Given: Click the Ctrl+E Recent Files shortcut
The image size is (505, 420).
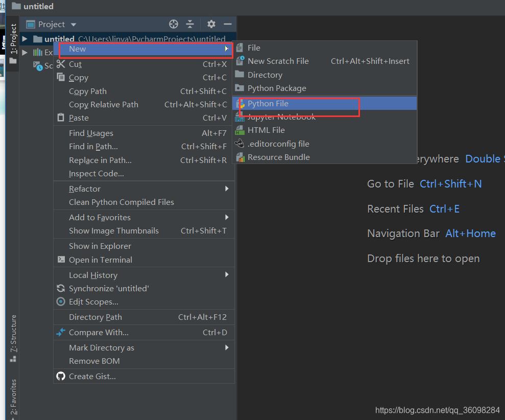Looking at the screenshot, I should [444, 209].
